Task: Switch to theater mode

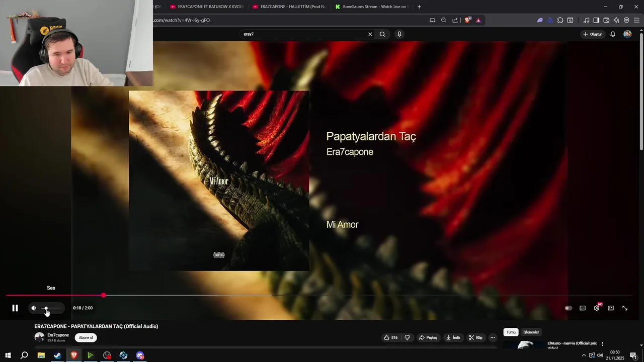Action: click(x=611, y=308)
